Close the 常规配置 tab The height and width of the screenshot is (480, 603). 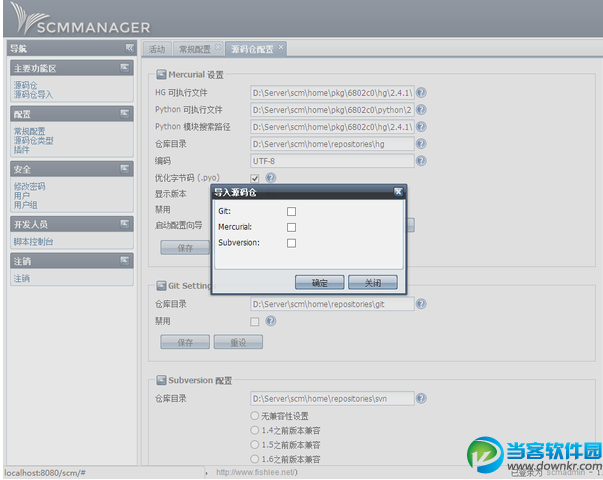218,47
